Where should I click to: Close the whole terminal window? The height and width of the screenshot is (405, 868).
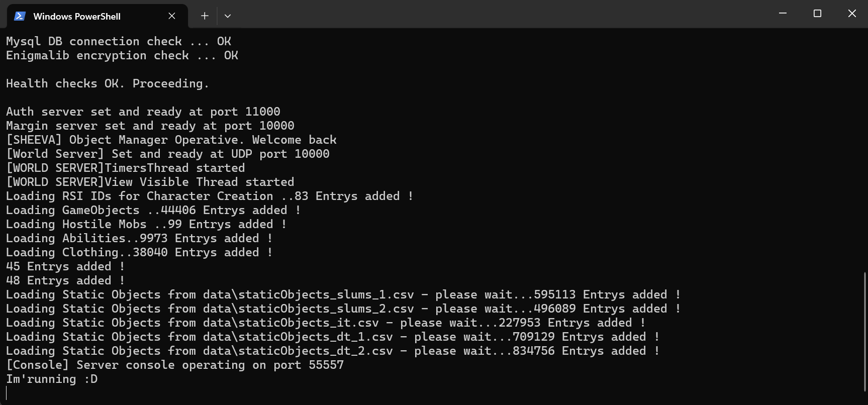point(852,14)
